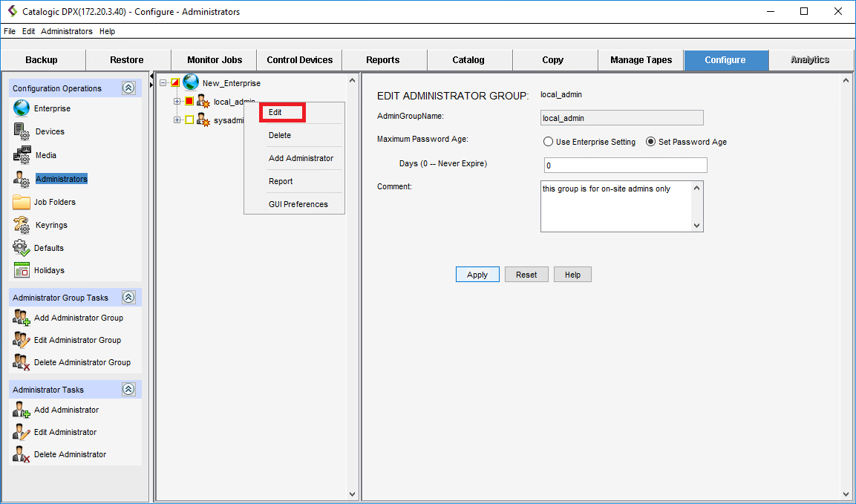The image size is (856, 504).
Task: Click the Add Administrator Group icon
Action: click(x=22, y=318)
